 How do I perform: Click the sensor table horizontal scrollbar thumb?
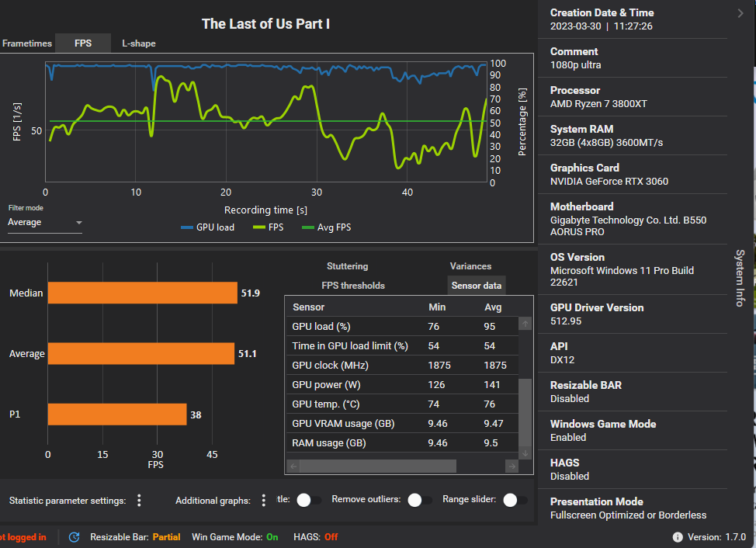(x=377, y=466)
